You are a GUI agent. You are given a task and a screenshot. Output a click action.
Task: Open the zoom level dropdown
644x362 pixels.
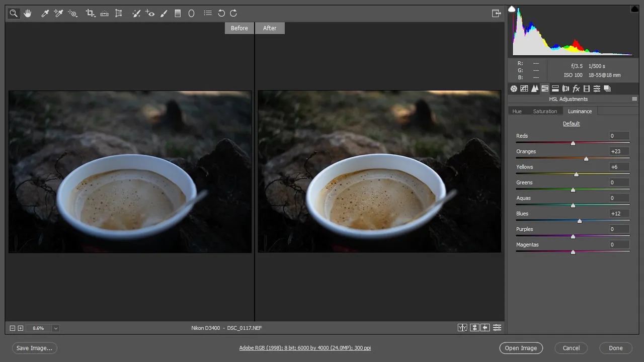click(x=55, y=328)
